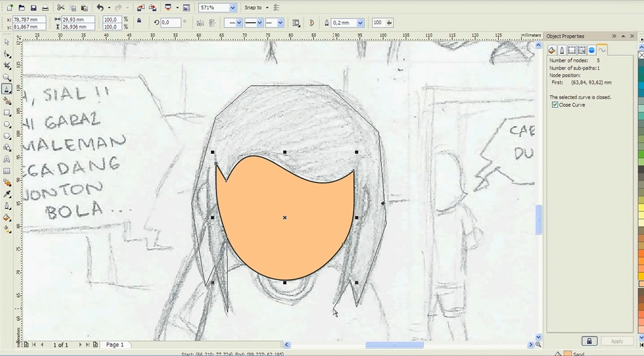This screenshot has width=644, height=356.
Task: Print the document using the printer icon
Action: (45, 8)
